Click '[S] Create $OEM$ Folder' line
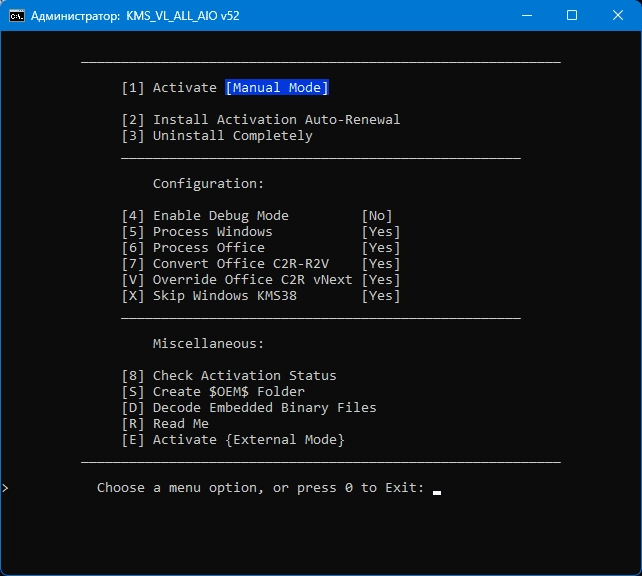Image resolution: width=642 pixels, height=576 pixels. pyautogui.click(x=213, y=391)
